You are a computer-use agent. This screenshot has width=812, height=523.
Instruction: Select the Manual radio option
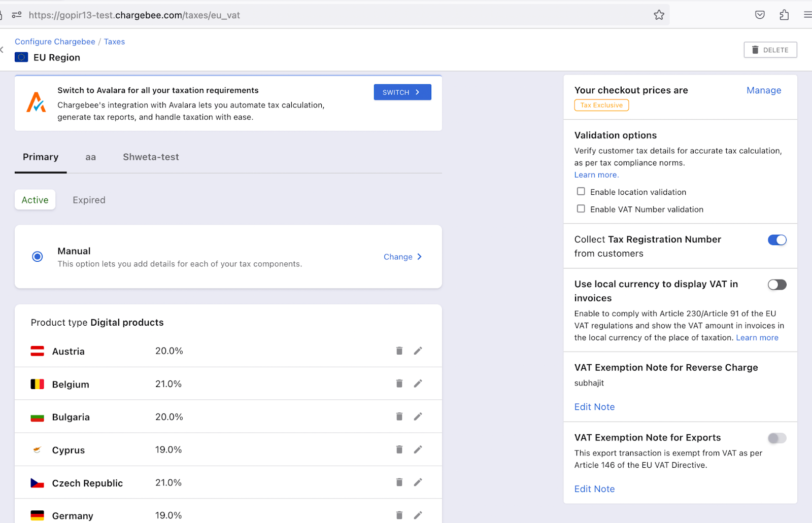pos(37,257)
